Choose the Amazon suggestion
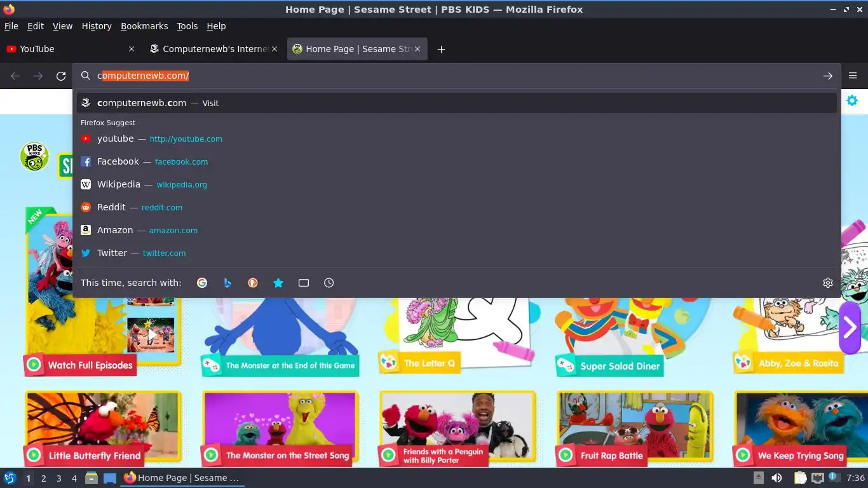The height and width of the screenshot is (488, 868). [x=457, y=230]
